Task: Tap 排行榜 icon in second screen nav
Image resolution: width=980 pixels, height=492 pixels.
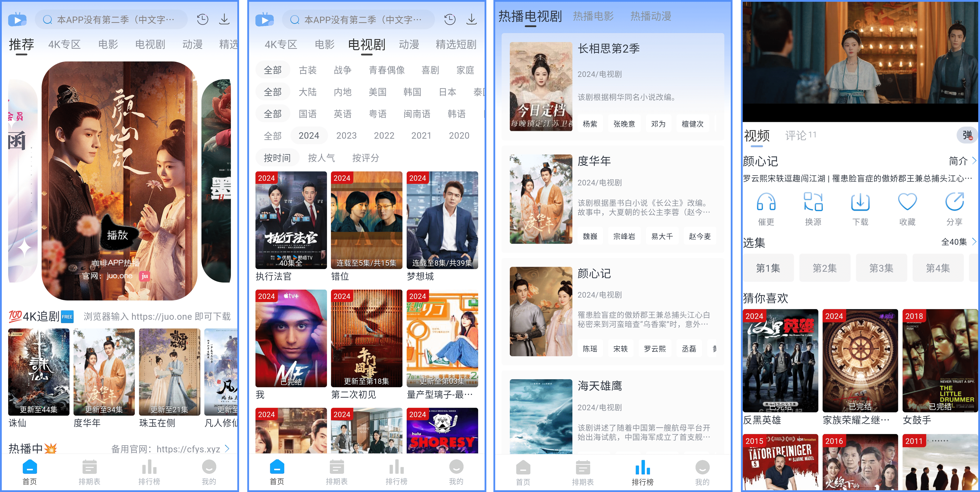Action: pyautogui.click(x=396, y=467)
